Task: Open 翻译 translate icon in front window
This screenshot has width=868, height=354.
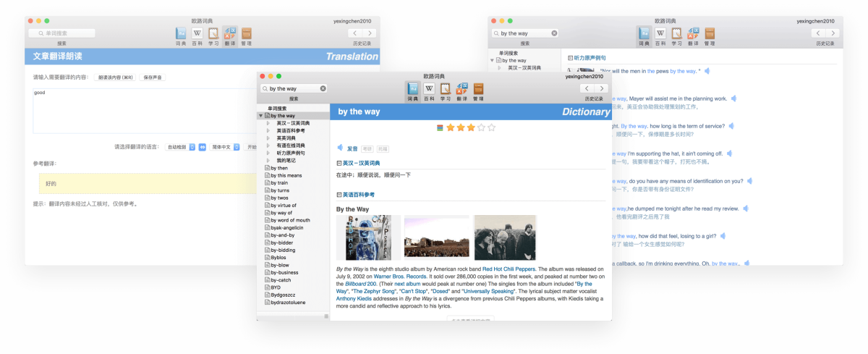Action: [461, 88]
